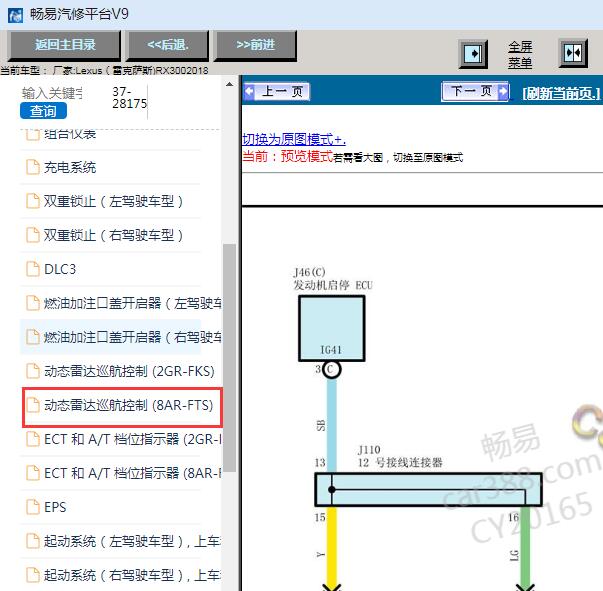Click the 查询 search button

43,111
